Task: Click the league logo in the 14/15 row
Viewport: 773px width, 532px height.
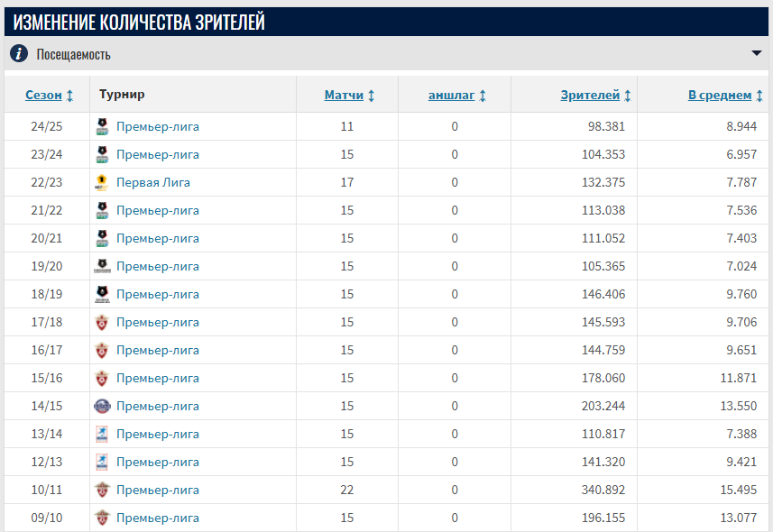Action: coord(102,406)
